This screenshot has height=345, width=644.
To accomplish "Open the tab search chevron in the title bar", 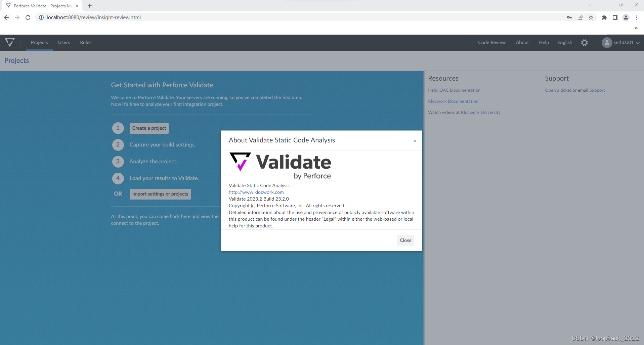I will 590,5.
